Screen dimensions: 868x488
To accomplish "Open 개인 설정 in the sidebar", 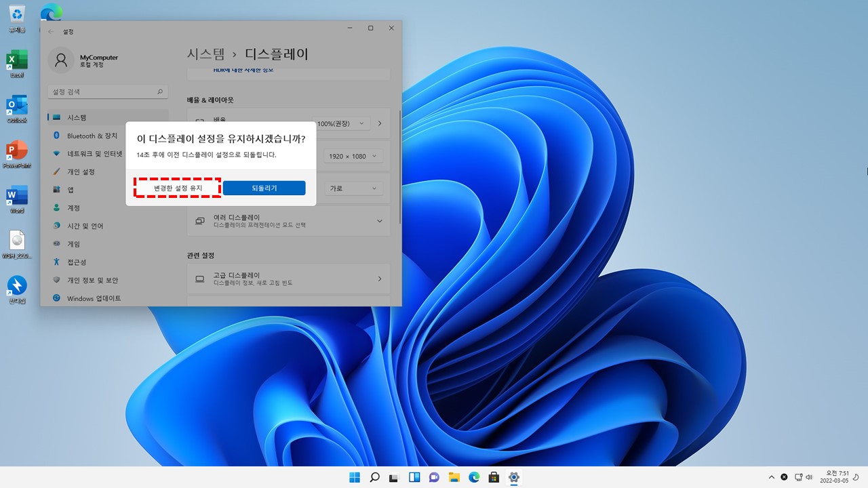I will point(108,171).
